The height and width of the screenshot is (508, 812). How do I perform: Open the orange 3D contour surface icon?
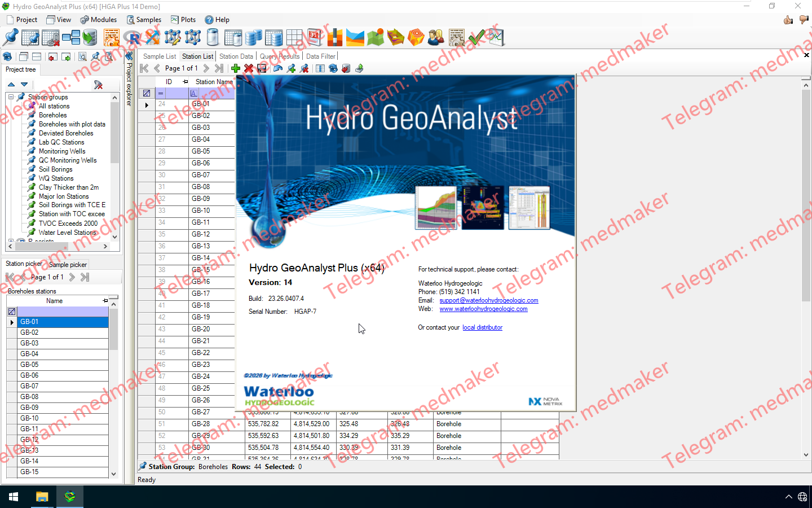coord(416,38)
